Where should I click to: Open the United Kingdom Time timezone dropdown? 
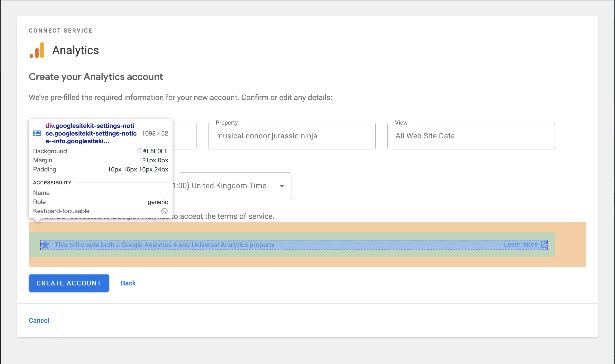coord(232,186)
